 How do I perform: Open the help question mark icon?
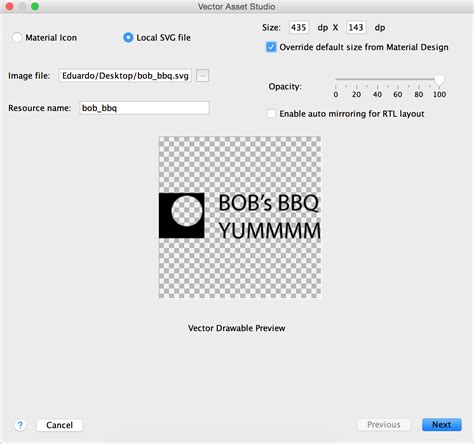pos(20,425)
